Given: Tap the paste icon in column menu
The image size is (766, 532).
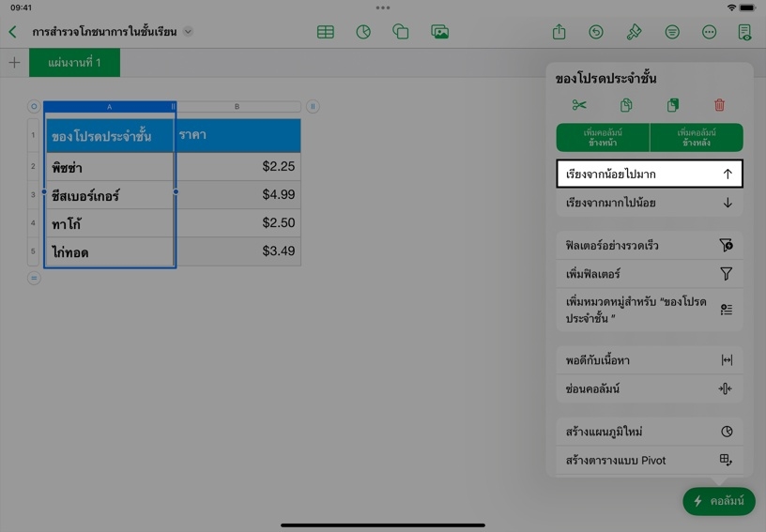Looking at the screenshot, I should click(673, 105).
